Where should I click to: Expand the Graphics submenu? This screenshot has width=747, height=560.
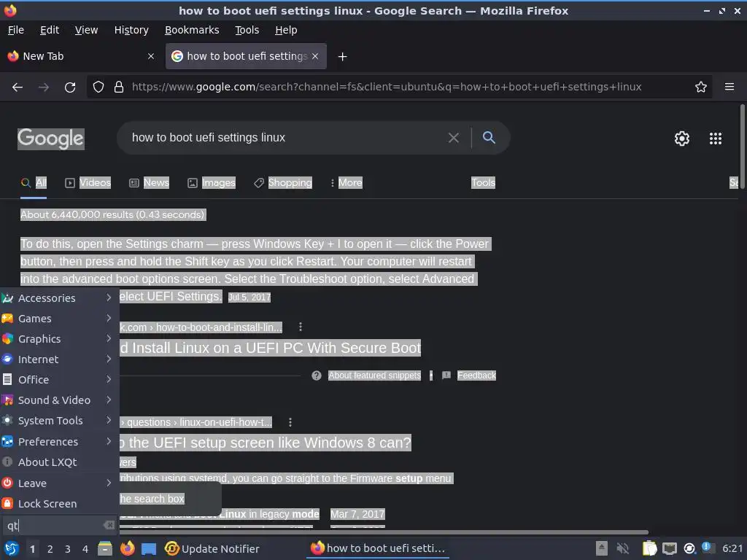[x=60, y=338]
